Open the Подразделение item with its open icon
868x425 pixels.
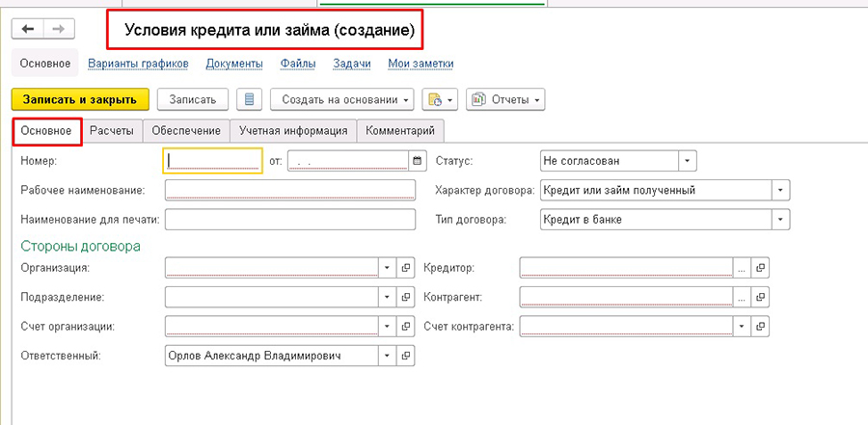[x=406, y=297]
